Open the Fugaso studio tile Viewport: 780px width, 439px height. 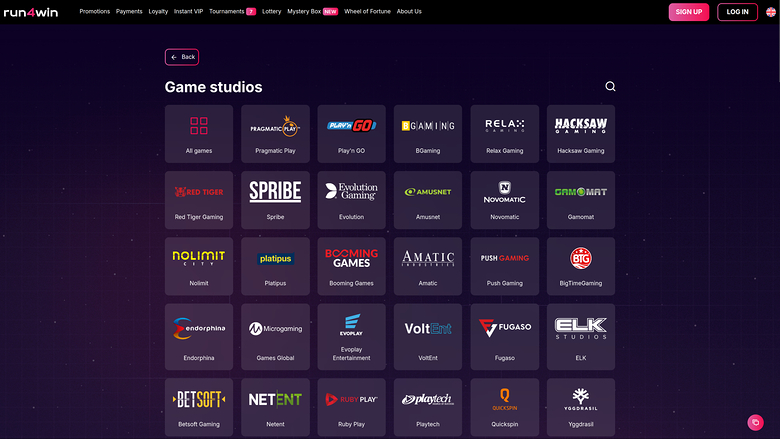504,337
